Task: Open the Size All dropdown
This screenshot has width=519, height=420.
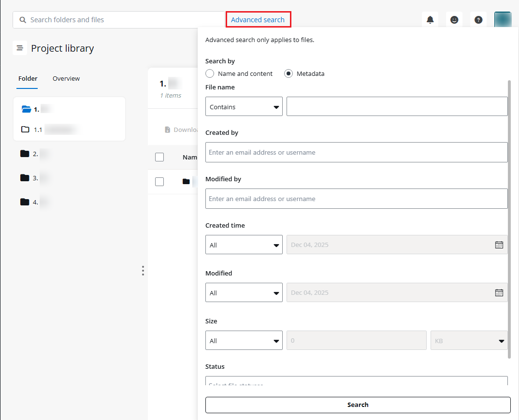Action: coord(244,341)
